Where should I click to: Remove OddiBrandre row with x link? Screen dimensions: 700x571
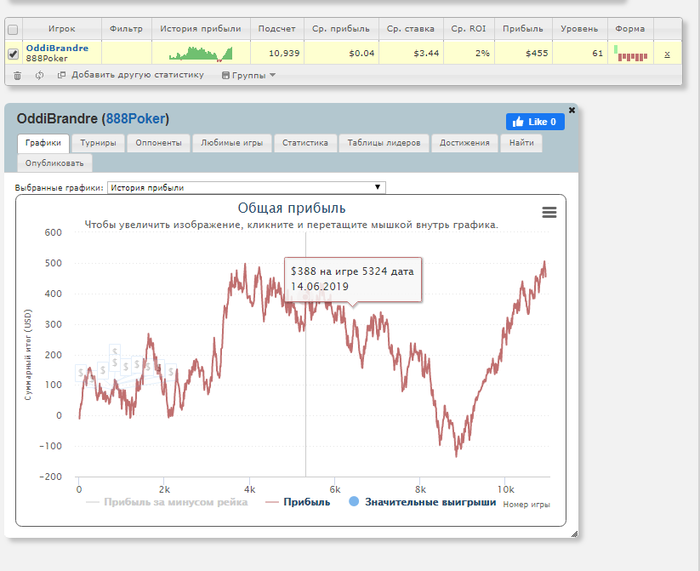[x=667, y=54]
